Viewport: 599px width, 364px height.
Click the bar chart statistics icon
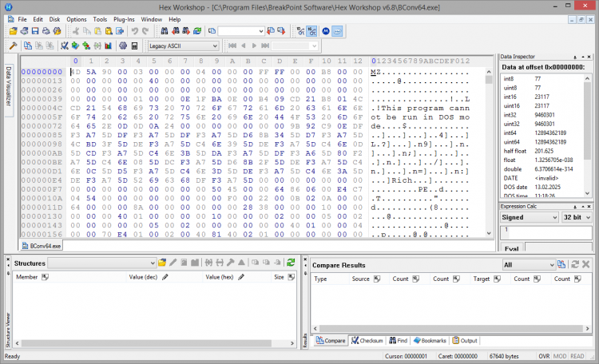coord(109,45)
